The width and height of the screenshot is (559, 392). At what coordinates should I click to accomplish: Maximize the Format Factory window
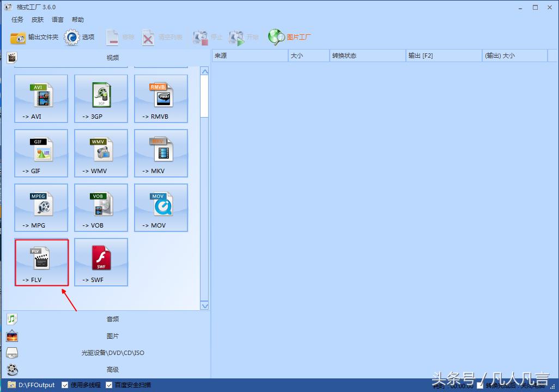(535, 7)
